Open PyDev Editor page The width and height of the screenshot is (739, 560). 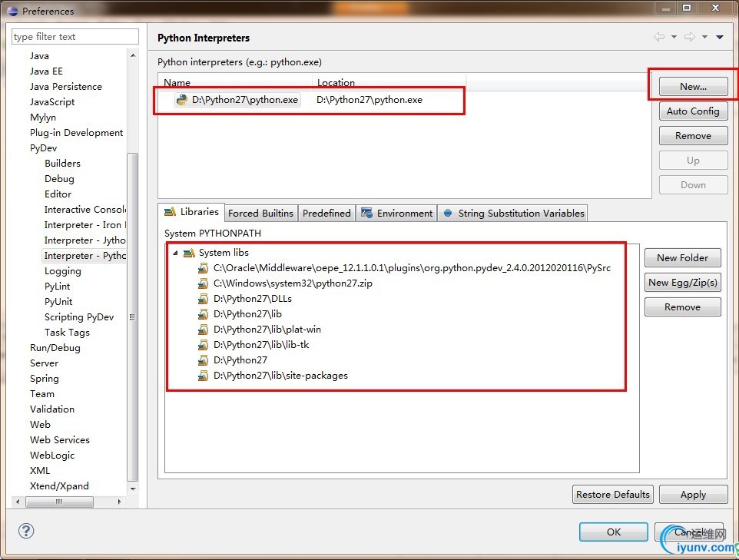(x=58, y=194)
